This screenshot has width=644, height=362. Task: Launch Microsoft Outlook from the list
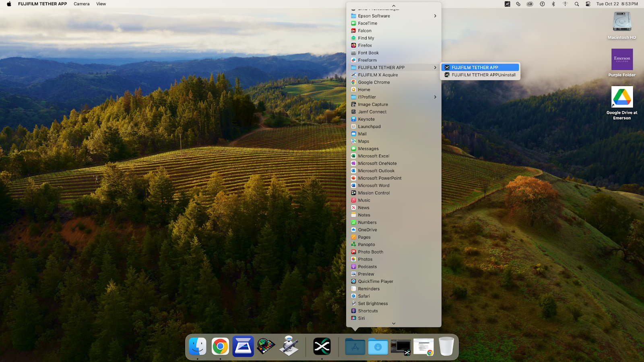(x=394, y=171)
